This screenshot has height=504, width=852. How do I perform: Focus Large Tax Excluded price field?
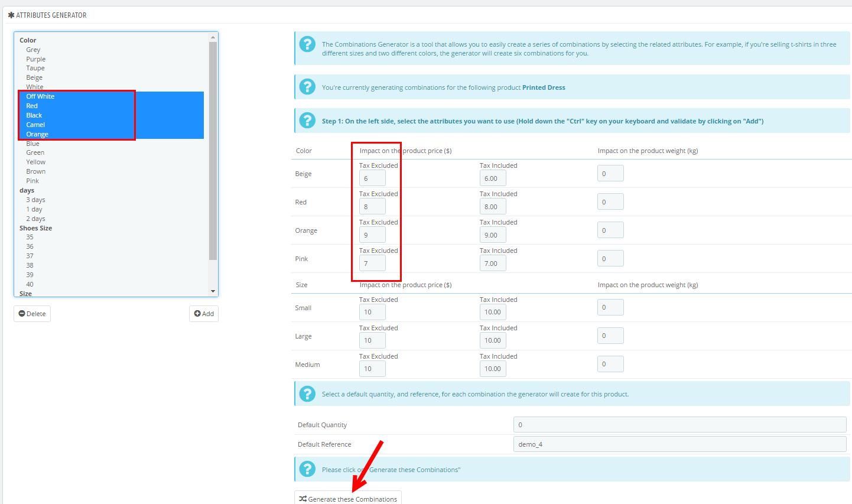point(372,340)
